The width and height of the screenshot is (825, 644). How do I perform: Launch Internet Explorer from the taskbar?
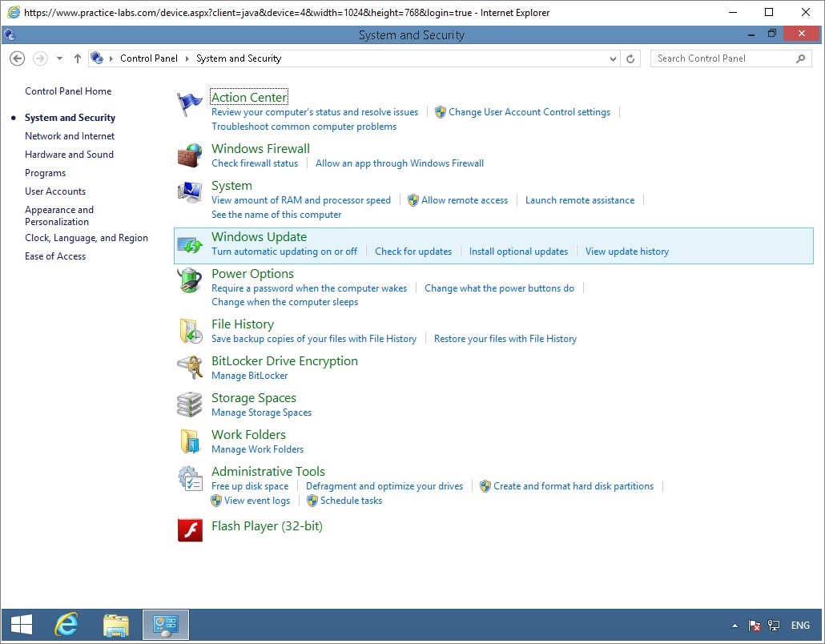tap(66, 624)
